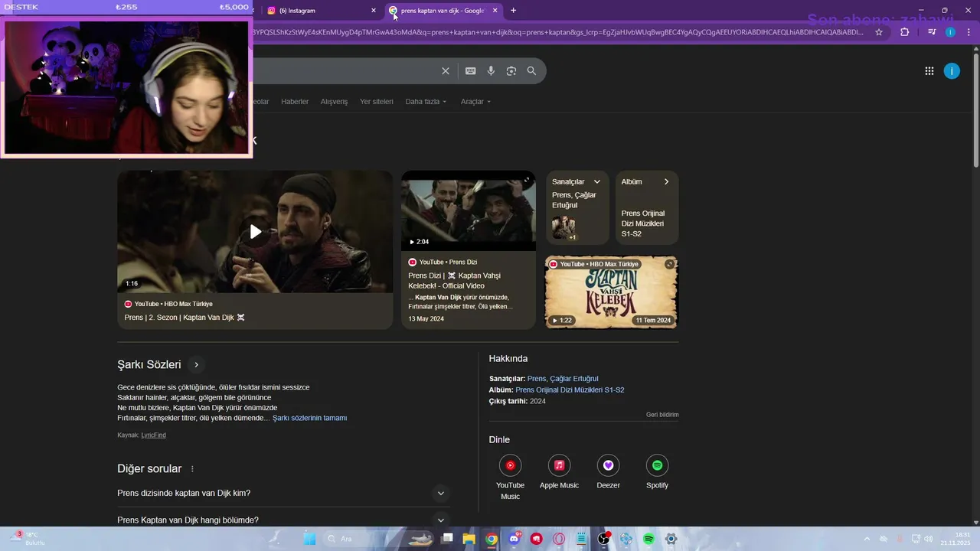This screenshot has width=980, height=551.
Task: Open Daha fazla dropdown
Action: point(426,102)
